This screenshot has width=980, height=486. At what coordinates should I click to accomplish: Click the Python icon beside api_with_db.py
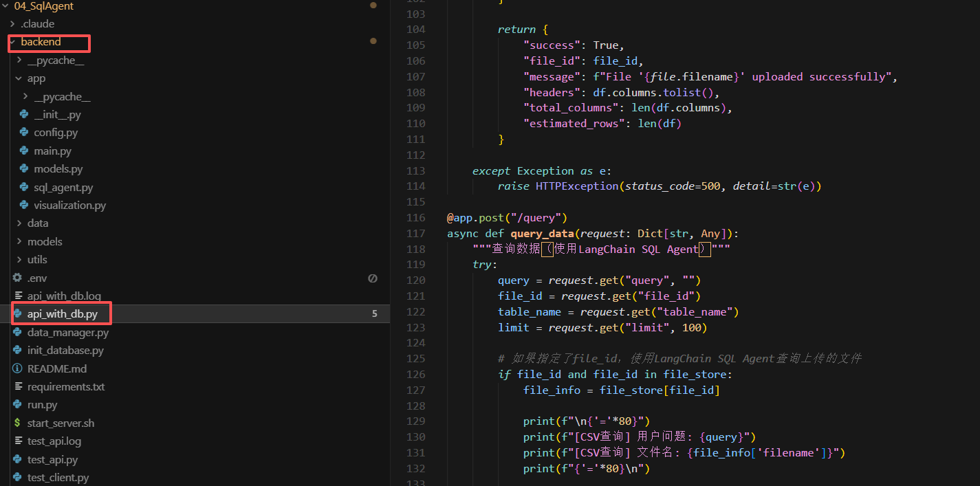tap(18, 314)
